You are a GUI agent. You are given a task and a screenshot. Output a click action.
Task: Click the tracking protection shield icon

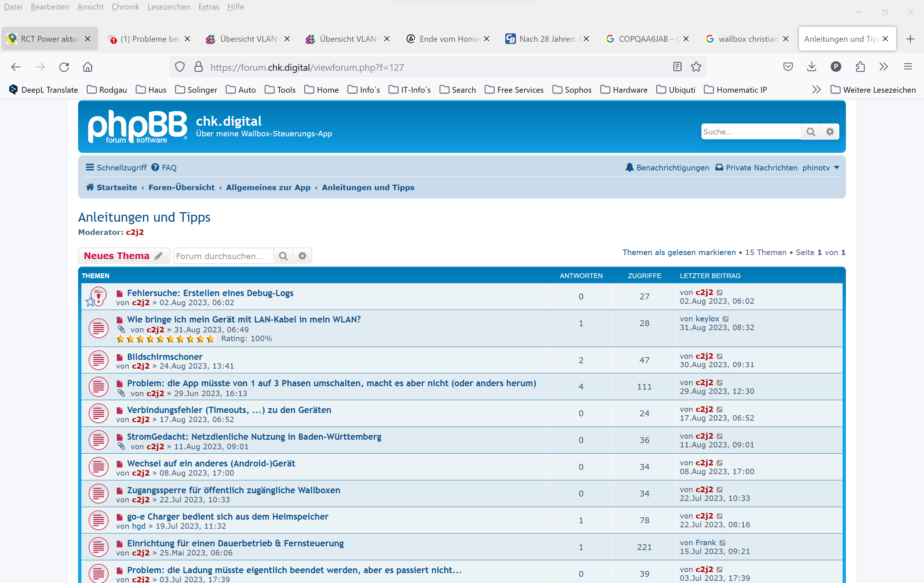pos(180,67)
